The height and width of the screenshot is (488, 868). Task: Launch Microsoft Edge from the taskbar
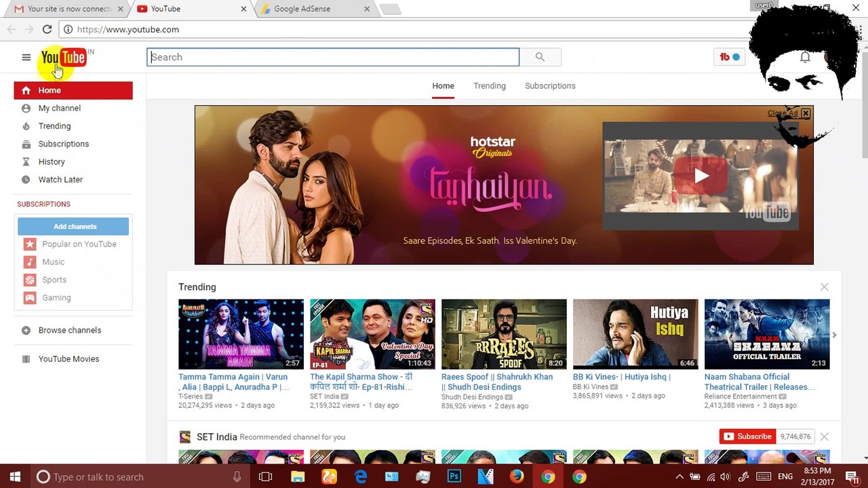(x=361, y=477)
